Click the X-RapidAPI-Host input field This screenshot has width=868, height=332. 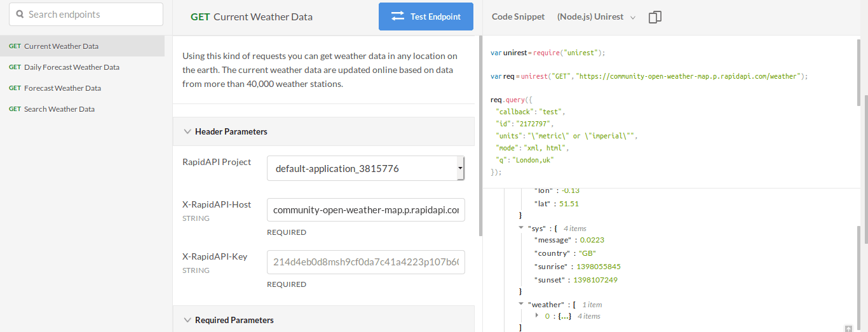pyautogui.click(x=365, y=209)
